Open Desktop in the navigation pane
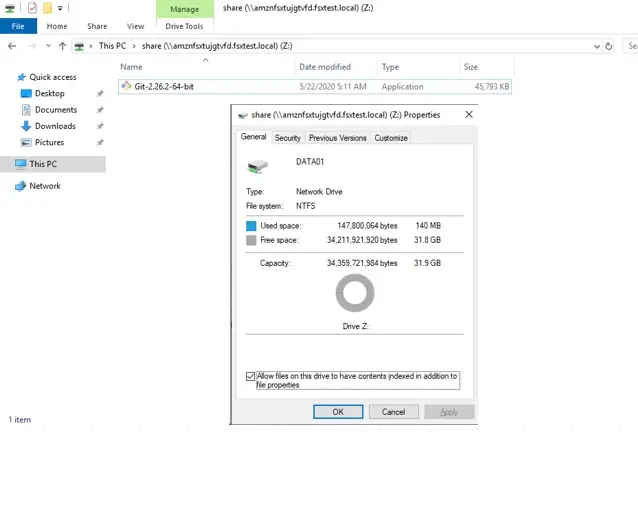The height and width of the screenshot is (510, 638). (50, 94)
